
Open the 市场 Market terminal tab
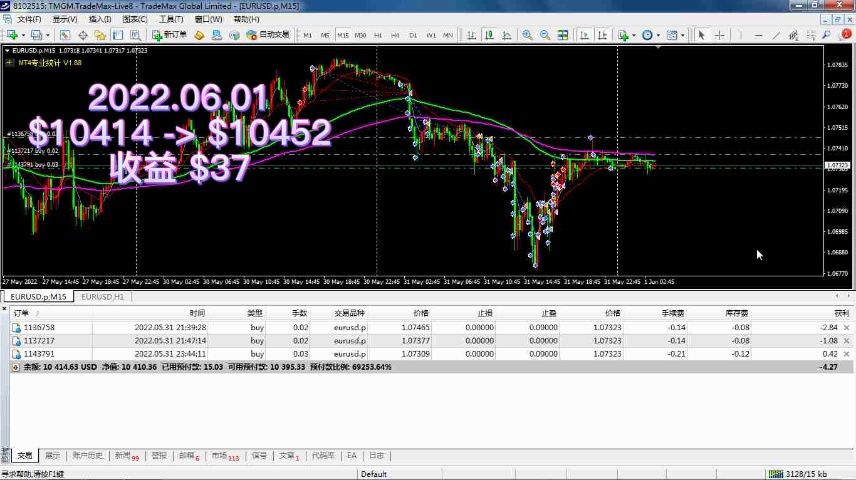(225, 455)
